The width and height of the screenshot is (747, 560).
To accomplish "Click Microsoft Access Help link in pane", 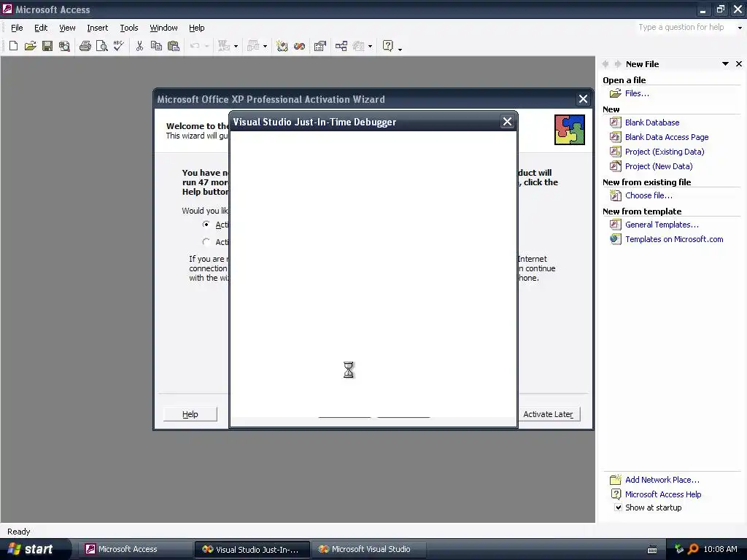I will [663, 495].
